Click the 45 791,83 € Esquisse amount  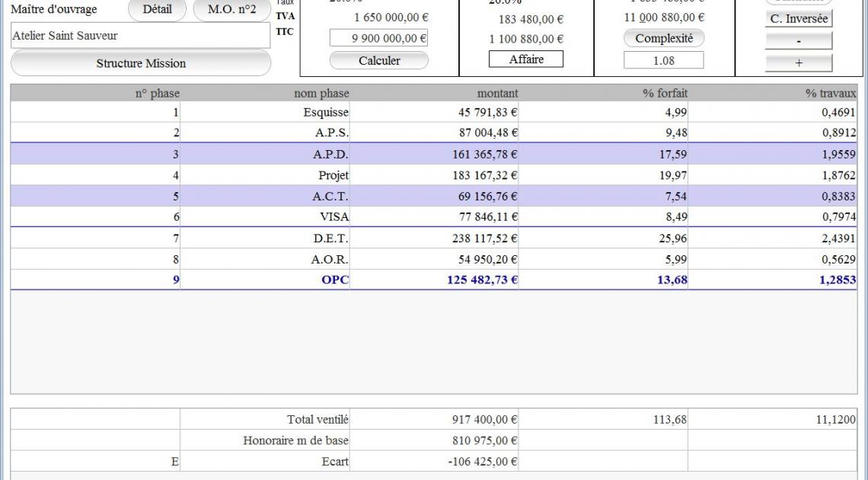[x=488, y=113]
